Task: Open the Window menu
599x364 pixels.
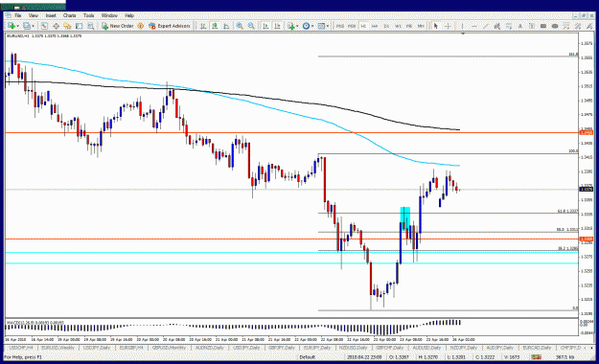Action: coord(109,15)
